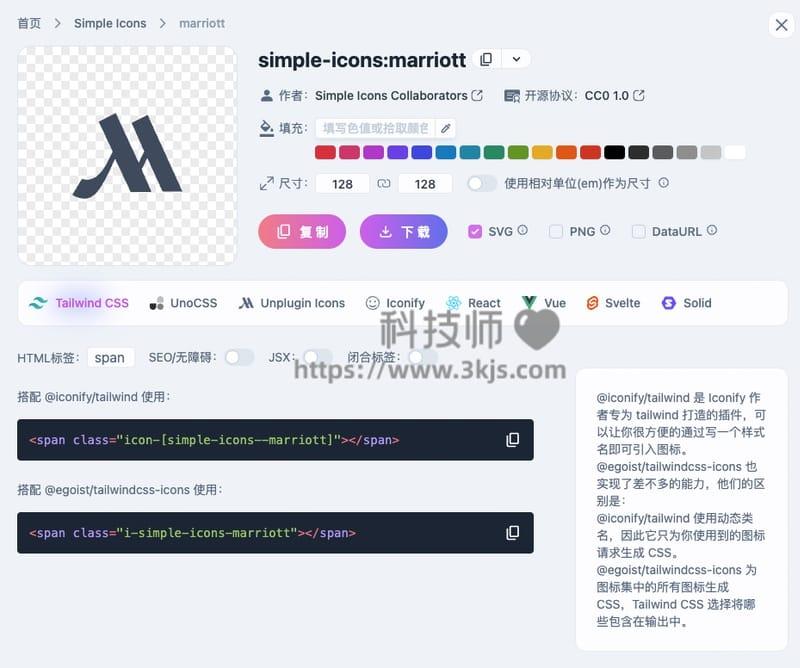Click the fill color input field

click(376, 128)
